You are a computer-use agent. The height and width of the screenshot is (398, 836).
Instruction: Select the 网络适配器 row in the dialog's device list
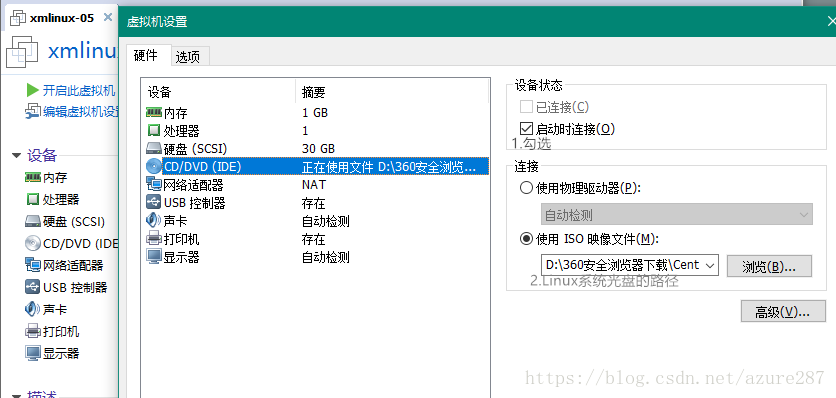316,185
